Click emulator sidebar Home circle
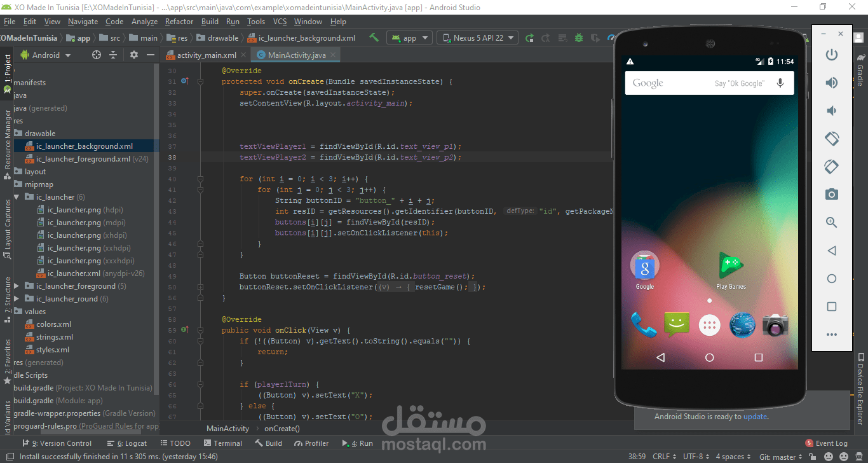This screenshot has width=868, height=463. [x=831, y=279]
